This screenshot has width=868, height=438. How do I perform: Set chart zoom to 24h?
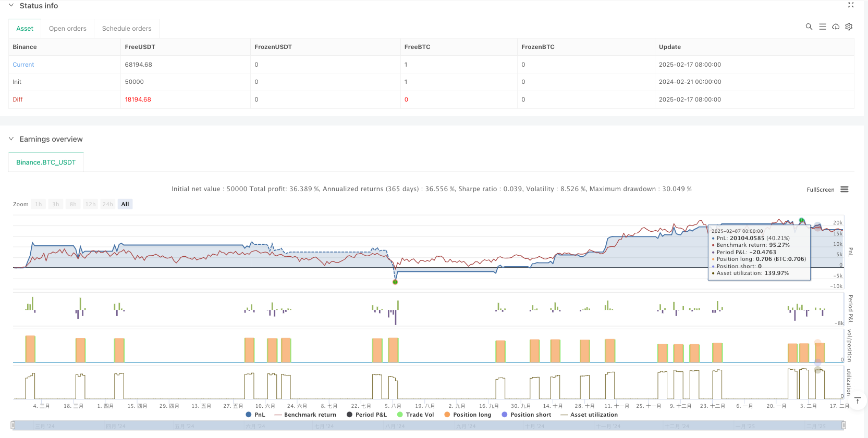(108, 204)
